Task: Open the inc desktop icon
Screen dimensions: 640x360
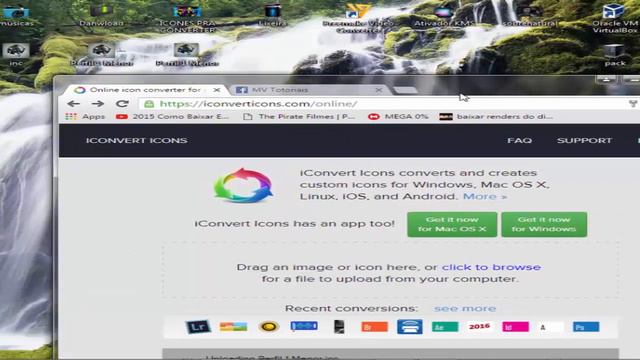Action: (16, 55)
